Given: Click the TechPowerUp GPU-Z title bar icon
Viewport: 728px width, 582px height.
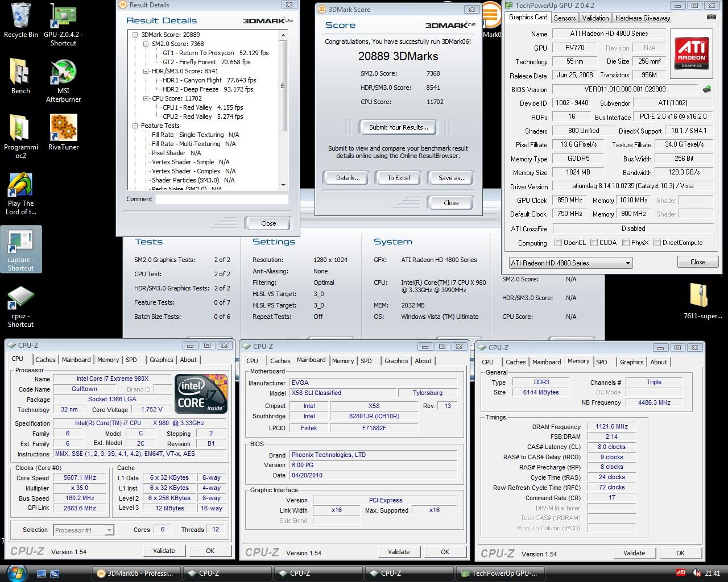Looking at the screenshot, I should (509, 5).
